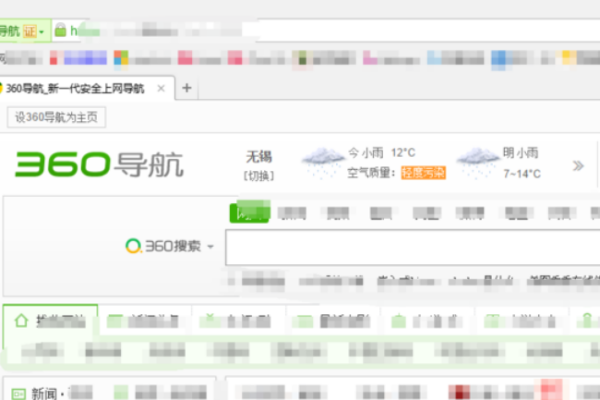Click today's rain cloud weather icon

(x=323, y=163)
